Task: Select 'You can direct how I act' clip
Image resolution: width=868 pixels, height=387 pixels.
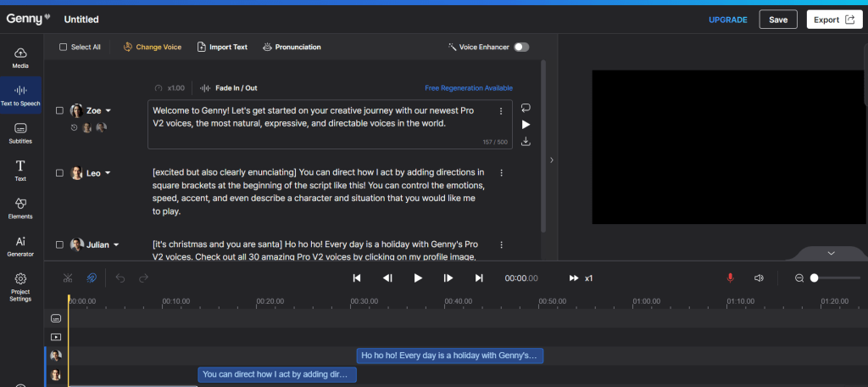Action: 277,374
